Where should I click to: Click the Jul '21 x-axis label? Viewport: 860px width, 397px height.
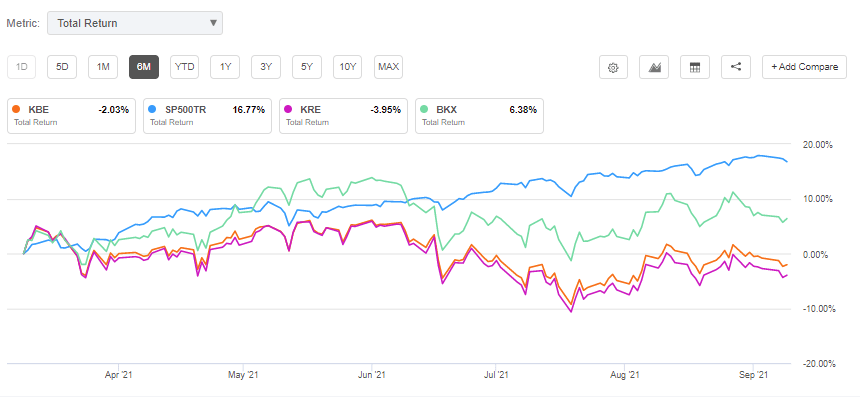[495, 376]
